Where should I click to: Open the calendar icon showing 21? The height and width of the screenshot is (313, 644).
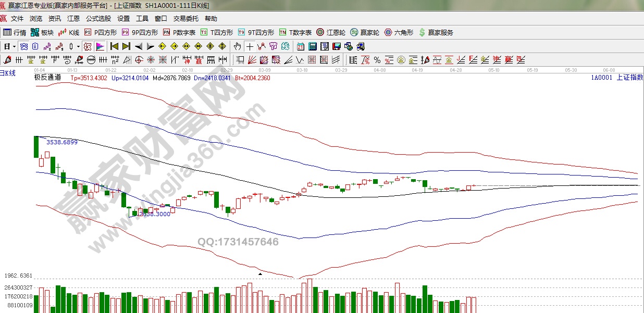pos(301,46)
